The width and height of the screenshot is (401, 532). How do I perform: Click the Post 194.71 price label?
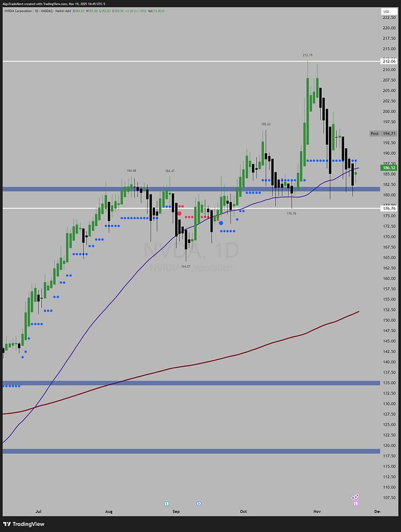point(383,134)
